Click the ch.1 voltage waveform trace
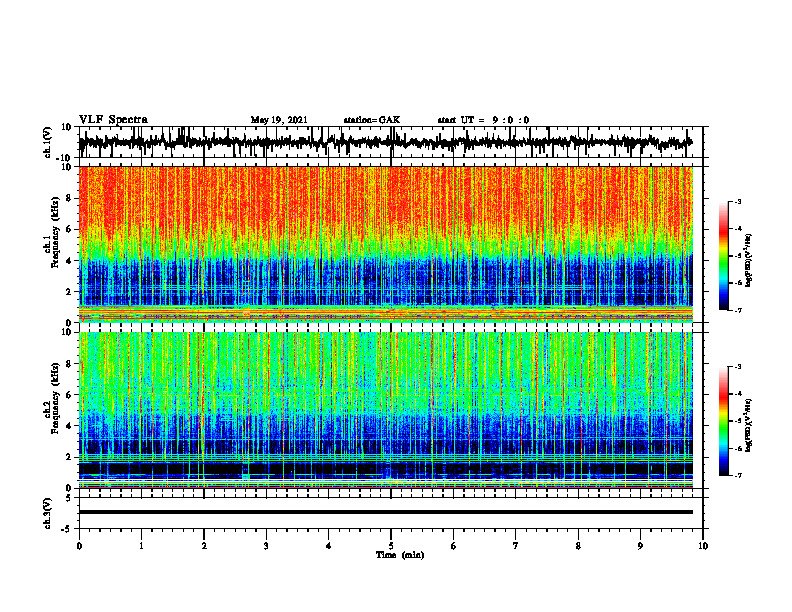The height and width of the screenshot is (612, 792). (x=385, y=142)
